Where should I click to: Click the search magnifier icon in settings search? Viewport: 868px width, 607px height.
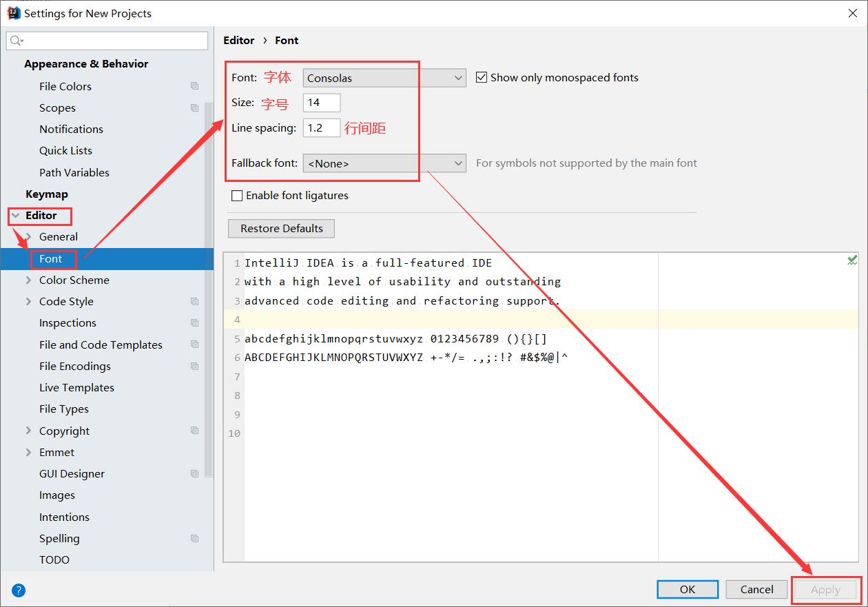[17, 41]
